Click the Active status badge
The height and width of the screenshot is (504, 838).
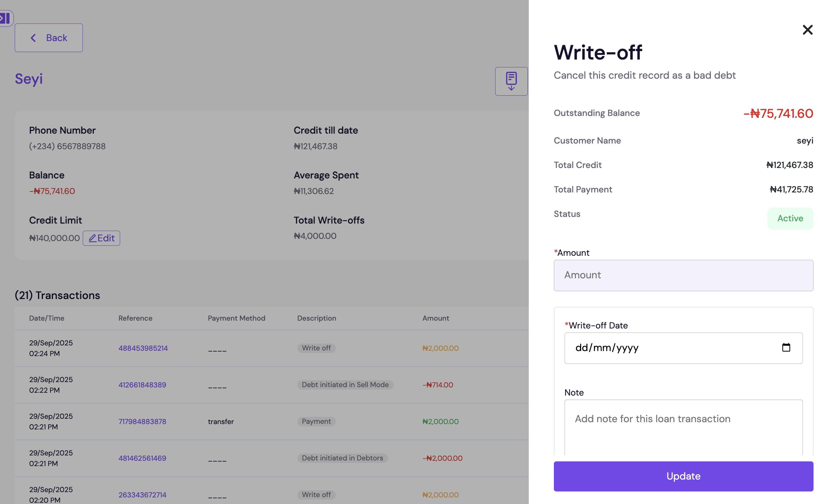(790, 218)
